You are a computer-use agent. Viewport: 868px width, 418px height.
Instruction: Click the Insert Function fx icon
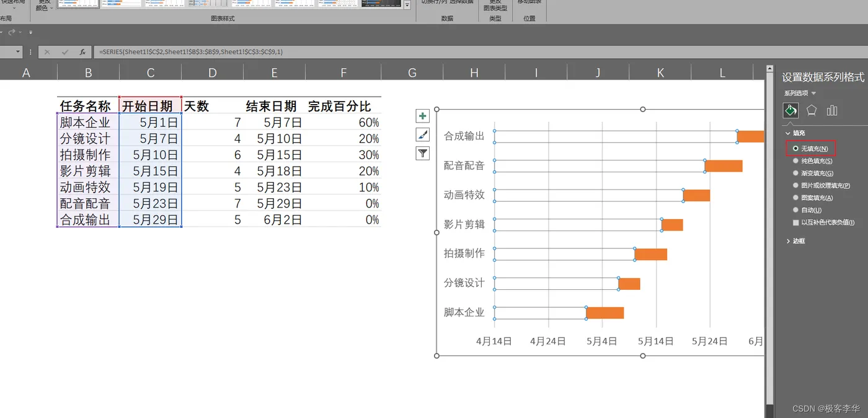click(82, 52)
